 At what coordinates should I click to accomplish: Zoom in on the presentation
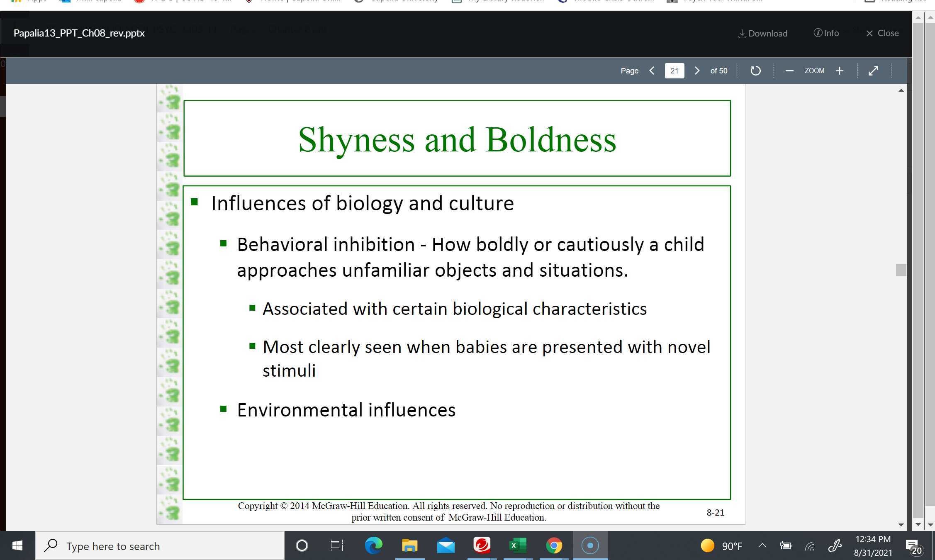[839, 71]
